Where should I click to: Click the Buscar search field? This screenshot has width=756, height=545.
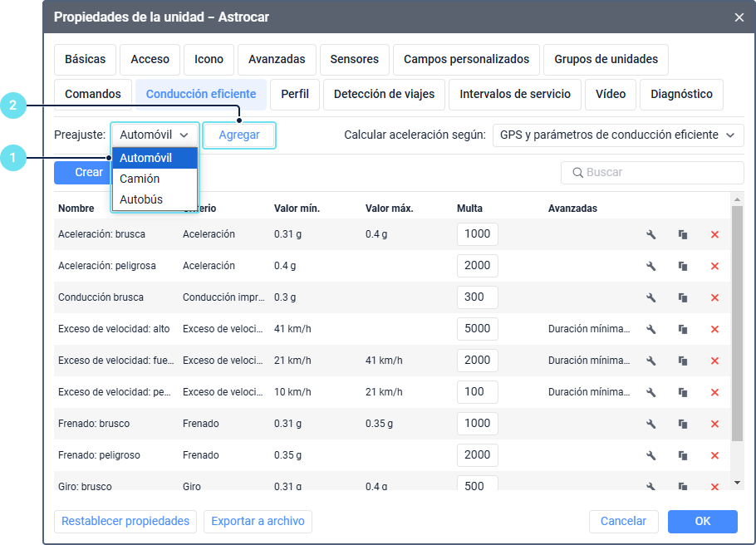(x=652, y=172)
